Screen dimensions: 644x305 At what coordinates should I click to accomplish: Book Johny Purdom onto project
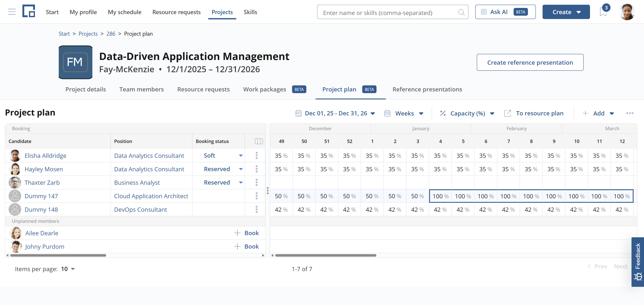tap(246, 247)
